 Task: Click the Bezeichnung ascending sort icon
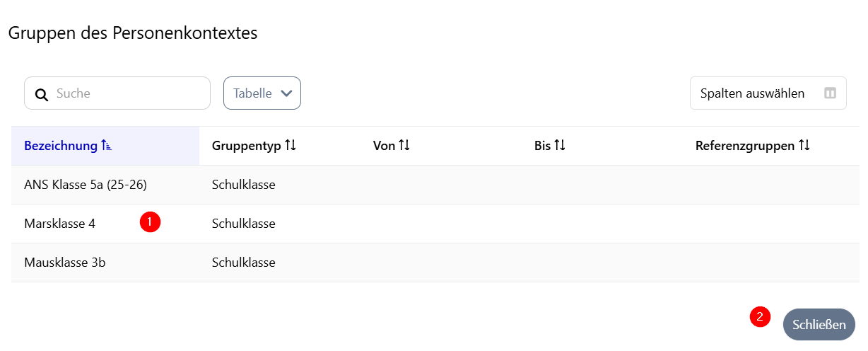point(106,146)
